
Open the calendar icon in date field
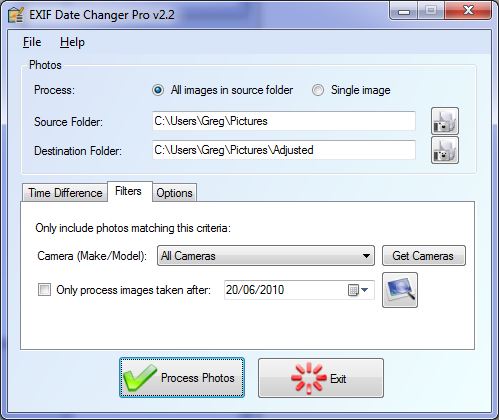click(x=353, y=290)
